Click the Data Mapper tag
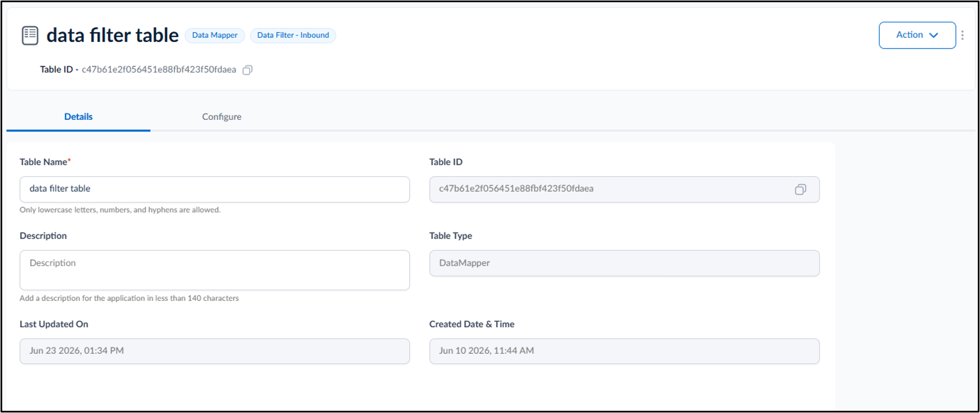980x413 pixels. (215, 35)
